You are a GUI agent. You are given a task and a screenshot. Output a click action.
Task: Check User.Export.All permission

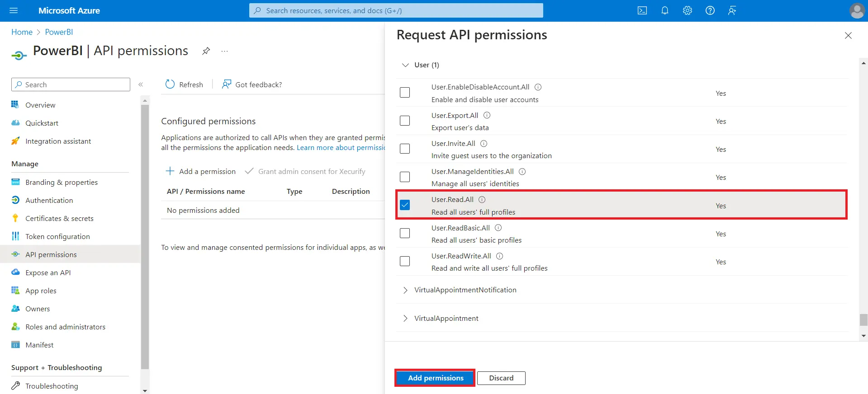click(405, 121)
